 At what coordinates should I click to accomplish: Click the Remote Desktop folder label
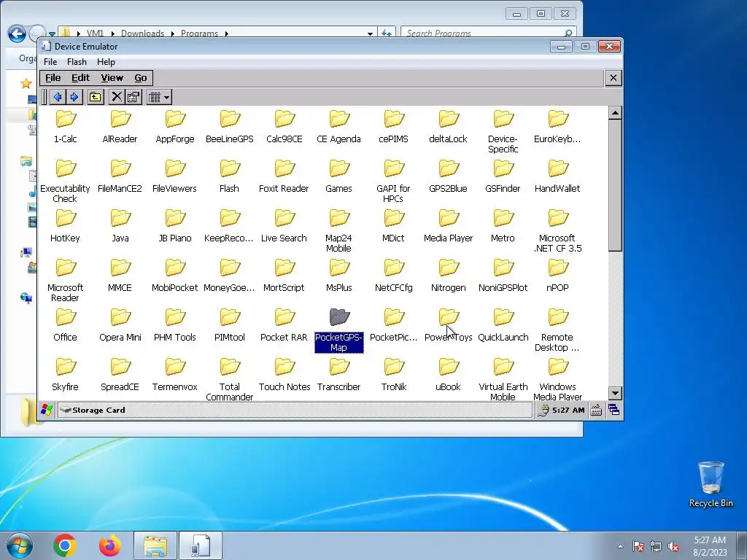557,343
